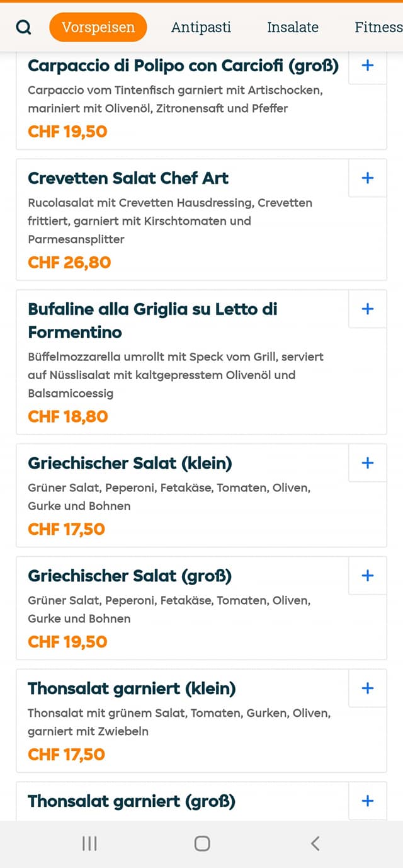Select the Vorspeisen category tab

coord(98,27)
